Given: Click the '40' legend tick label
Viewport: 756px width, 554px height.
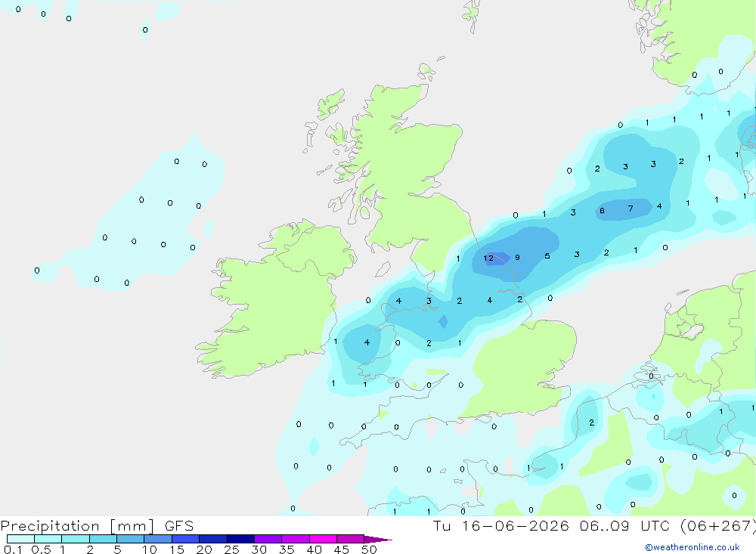Looking at the screenshot, I should pyautogui.click(x=314, y=549).
